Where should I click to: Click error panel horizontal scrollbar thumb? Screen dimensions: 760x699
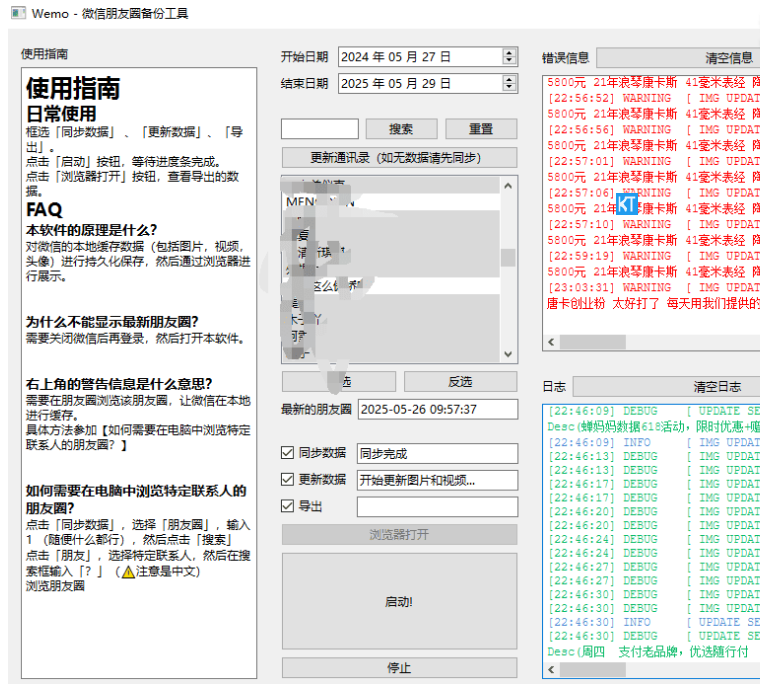pos(593,342)
